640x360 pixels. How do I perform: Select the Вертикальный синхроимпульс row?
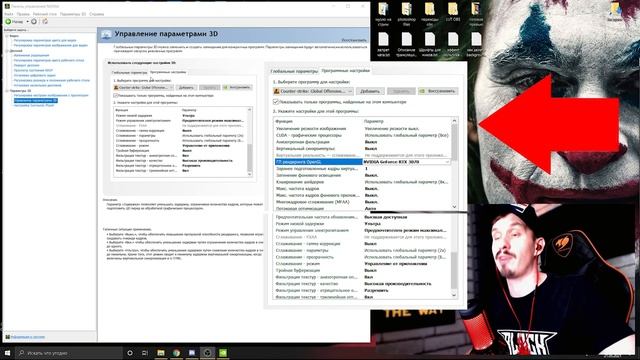pyautogui.click(x=363, y=149)
